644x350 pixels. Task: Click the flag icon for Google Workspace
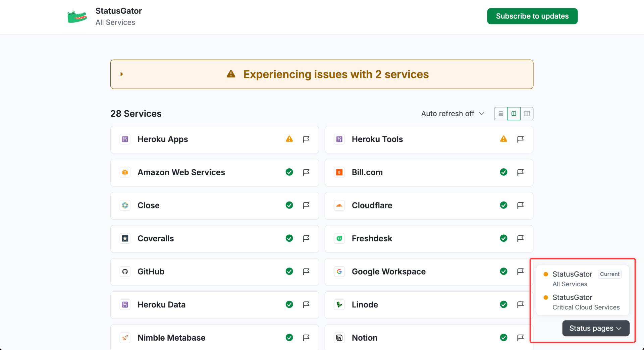tap(520, 272)
